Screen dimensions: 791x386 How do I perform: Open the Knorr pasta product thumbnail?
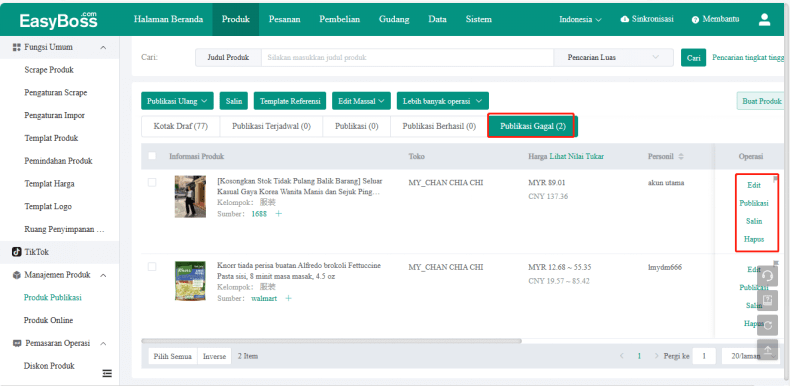pyautogui.click(x=190, y=281)
